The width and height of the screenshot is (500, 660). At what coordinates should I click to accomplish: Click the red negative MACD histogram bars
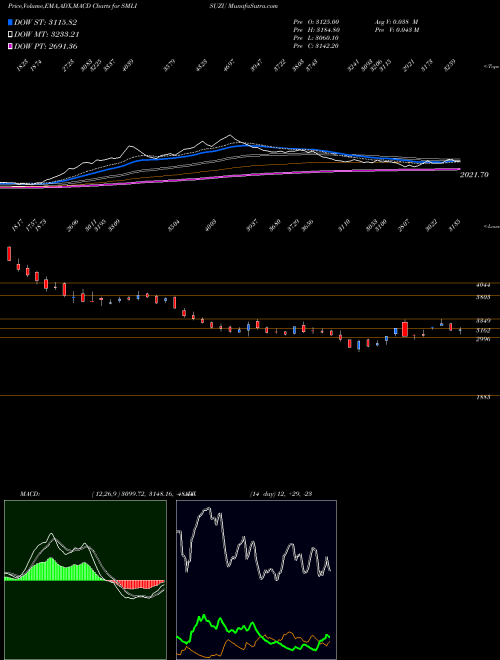pyautogui.click(x=139, y=584)
